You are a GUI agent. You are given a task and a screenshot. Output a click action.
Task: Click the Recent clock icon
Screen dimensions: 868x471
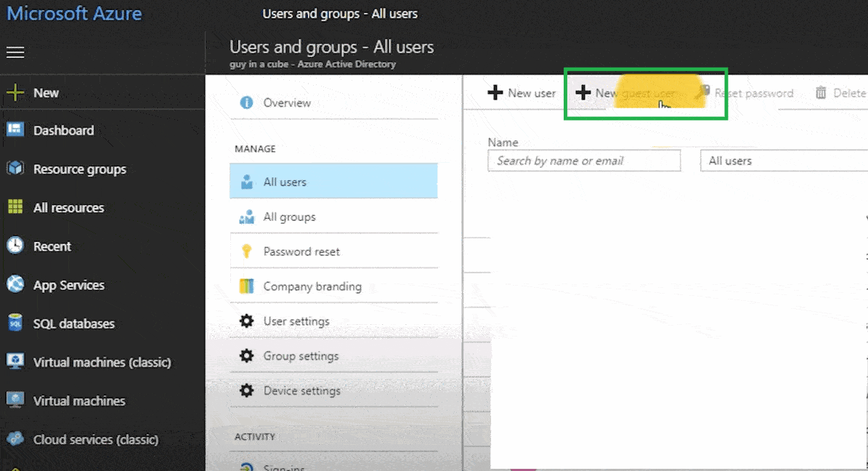click(15, 246)
